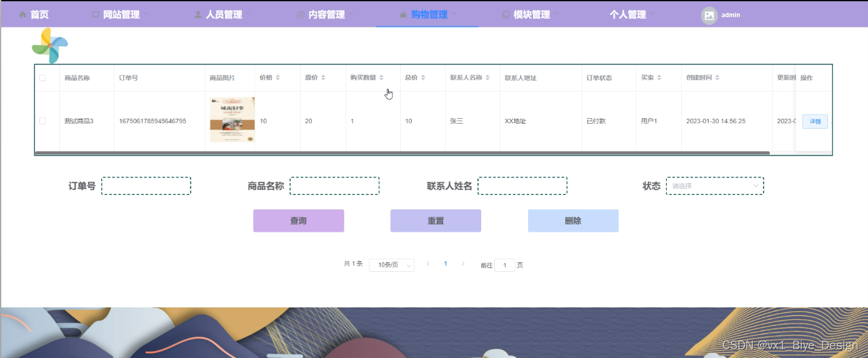Click the 重置 reset button
This screenshot has height=358, width=868.
pyautogui.click(x=436, y=221)
